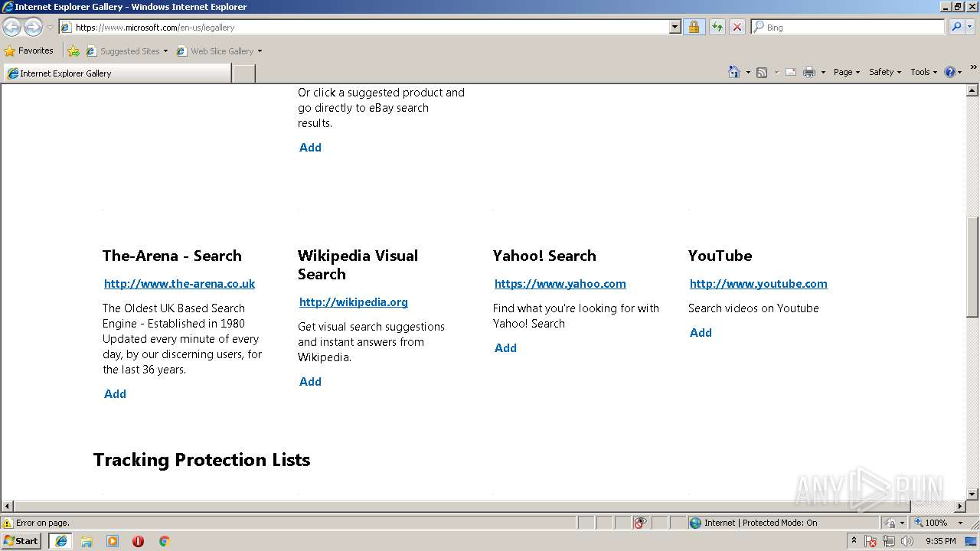The height and width of the screenshot is (551, 980).
Task: Add YouTube search provider
Action: coord(701,333)
